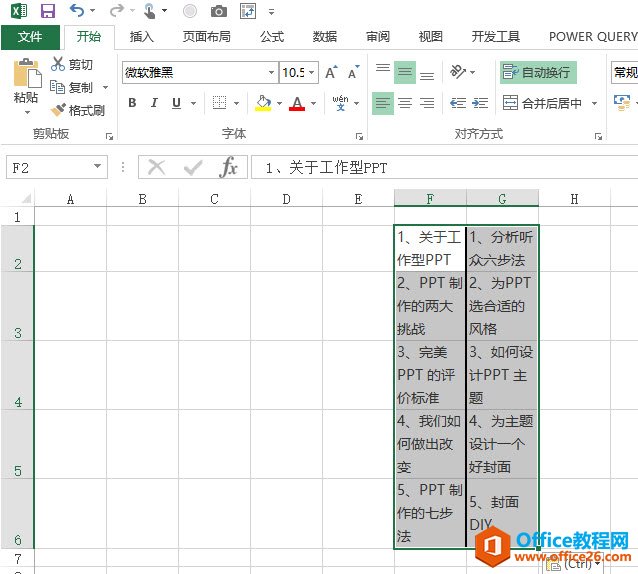Click the camera icon in quick access toolbar

tap(218, 11)
